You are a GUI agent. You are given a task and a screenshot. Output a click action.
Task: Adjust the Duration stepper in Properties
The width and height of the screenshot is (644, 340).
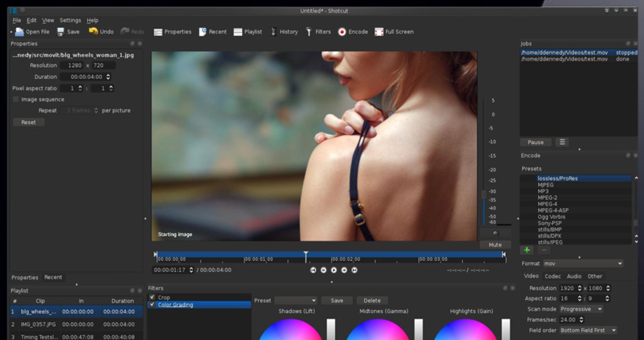pyautogui.click(x=108, y=77)
